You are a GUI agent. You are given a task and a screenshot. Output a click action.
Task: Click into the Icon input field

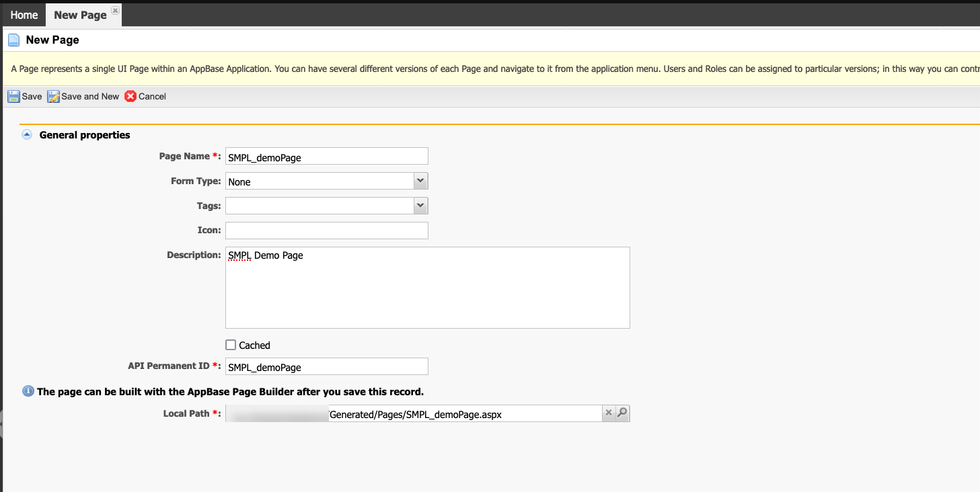click(x=327, y=231)
